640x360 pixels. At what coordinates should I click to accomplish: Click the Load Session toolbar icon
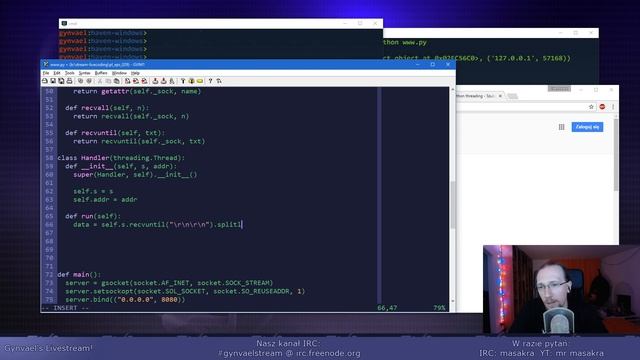click(x=155, y=81)
